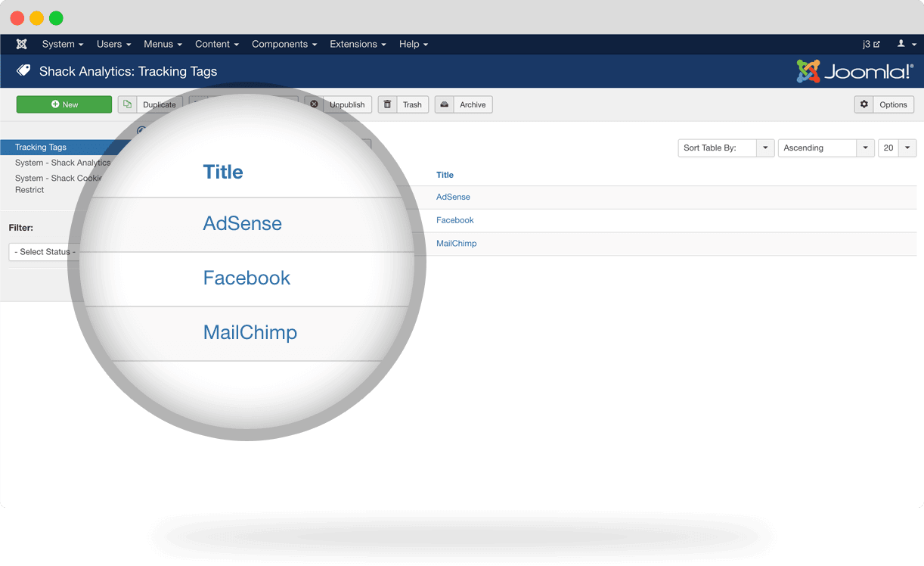The height and width of the screenshot is (566, 924).
Task: Open the Options button
Action: pos(884,104)
